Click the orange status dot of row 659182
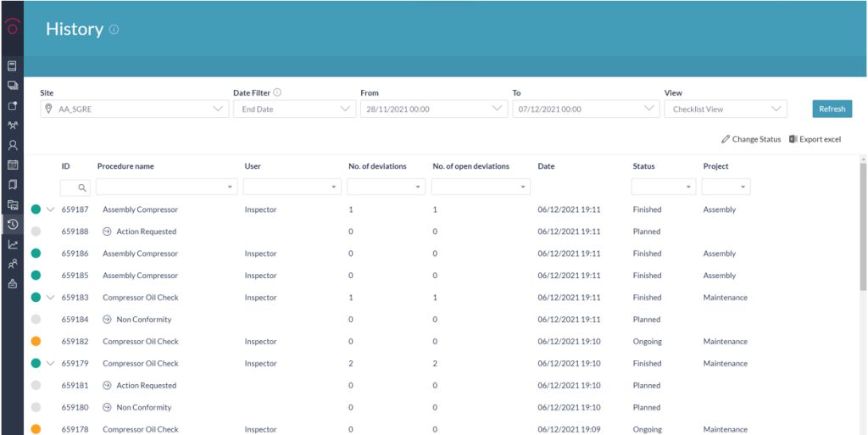The image size is (868, 435). (36, 342)
